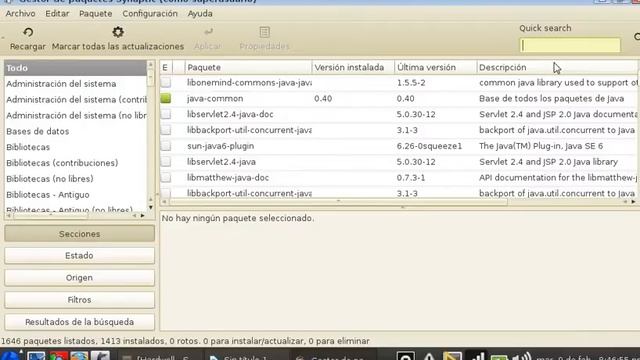Click section list horizontal scroll-right arrow
This screenshot has width=640, height=360.
pyautogui.click(x=142, y=215)
